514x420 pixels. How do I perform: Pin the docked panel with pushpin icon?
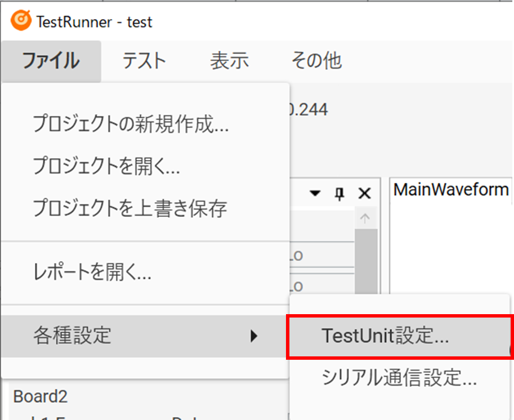339,194
